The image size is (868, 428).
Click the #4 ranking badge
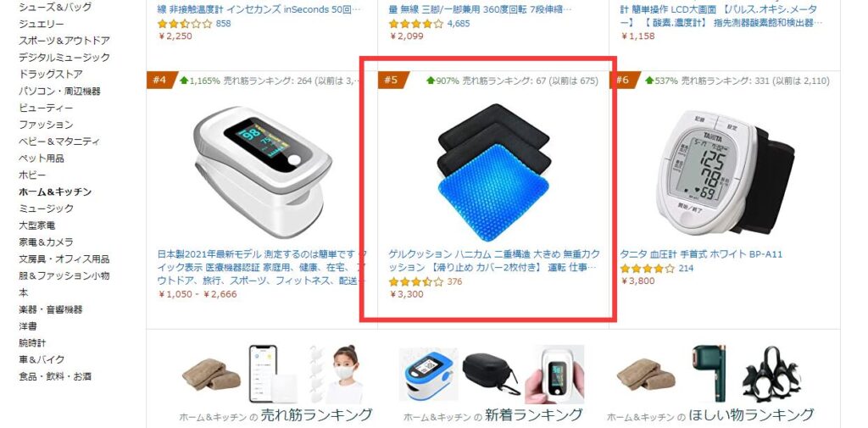(x=160, y=81)
